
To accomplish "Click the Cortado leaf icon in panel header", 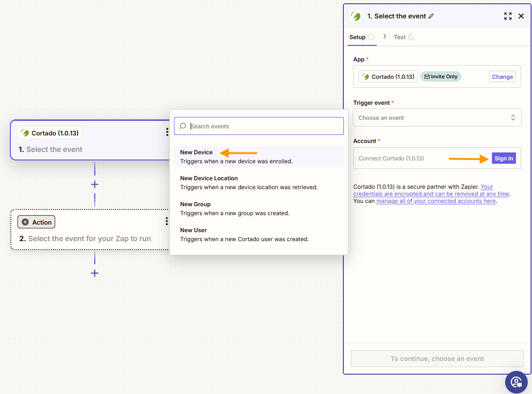I will (x=356, y=16).
